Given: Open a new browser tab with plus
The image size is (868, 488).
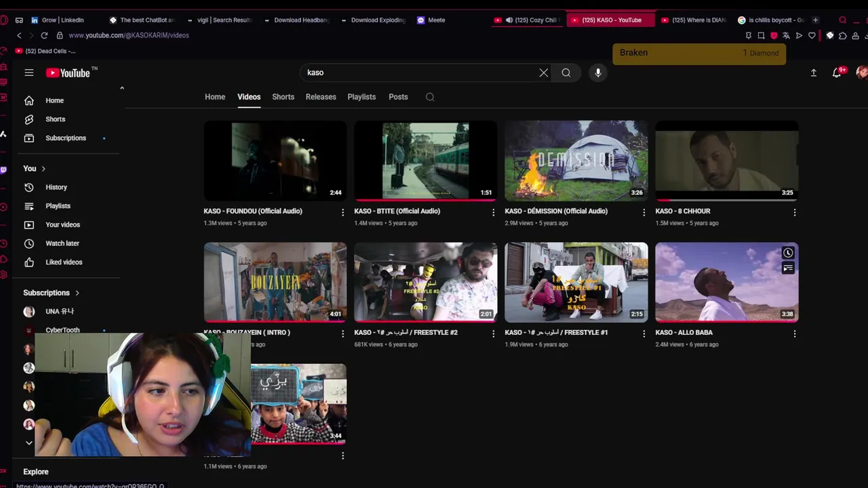Looking at the screenshot, I should pos(815,20).
